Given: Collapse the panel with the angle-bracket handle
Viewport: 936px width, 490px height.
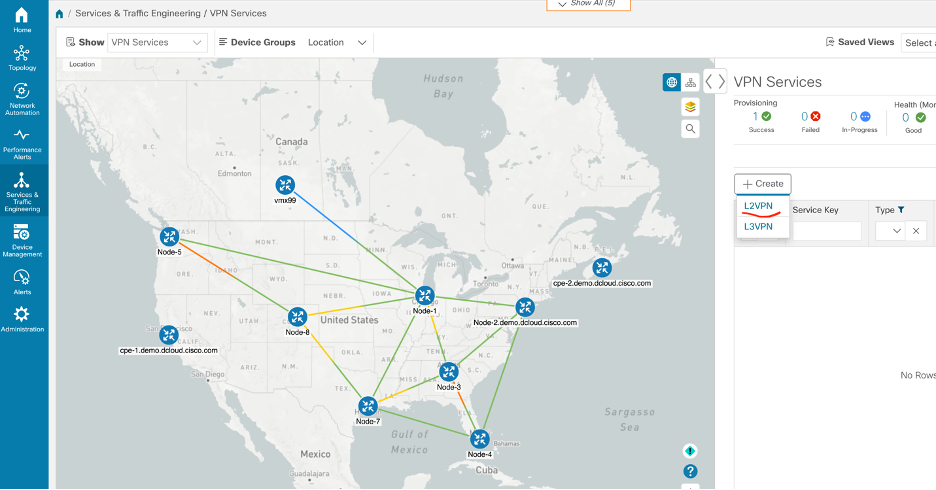Looking at the screenshot, I should tap(715, 81).
